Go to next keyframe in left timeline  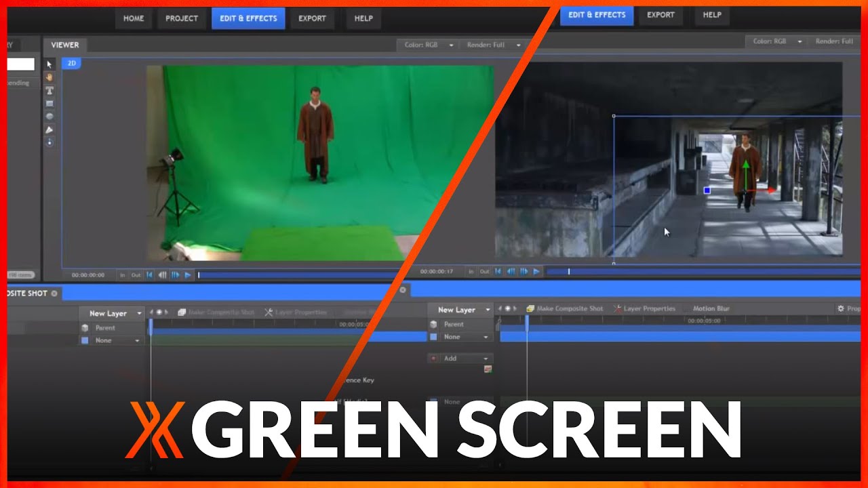point(167,312)
